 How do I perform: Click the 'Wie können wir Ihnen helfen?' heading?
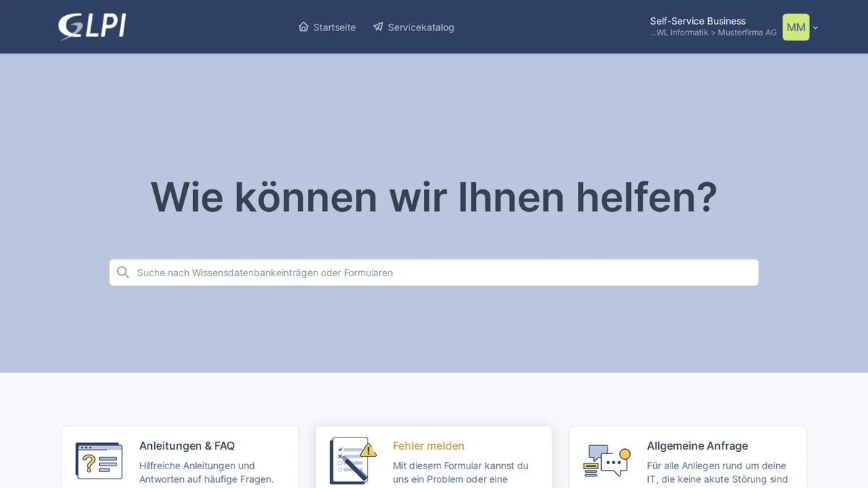pos(434,197)
